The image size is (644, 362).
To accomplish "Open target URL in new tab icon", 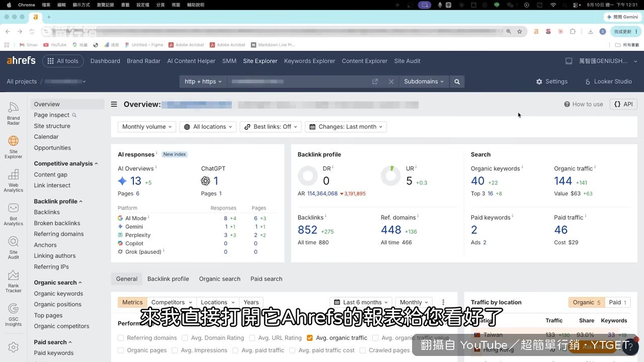I will (375, 81).
